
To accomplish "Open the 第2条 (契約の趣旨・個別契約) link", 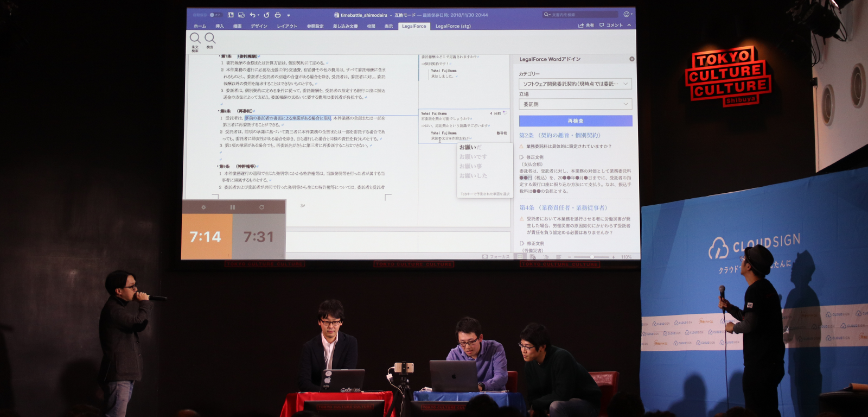I will pos(560,136).
